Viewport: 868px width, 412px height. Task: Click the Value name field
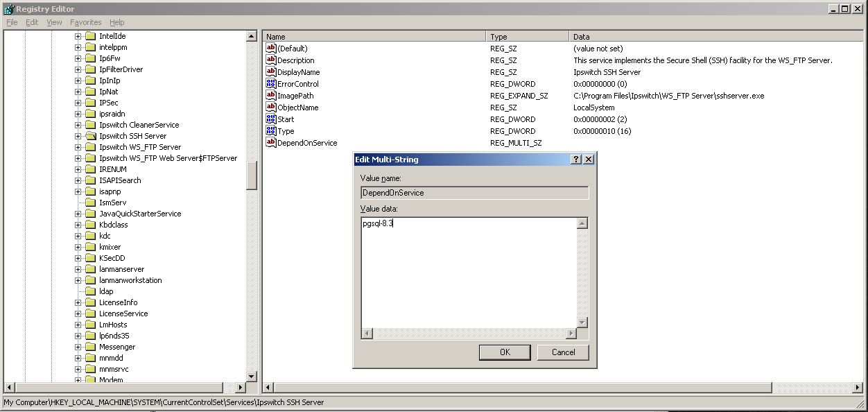475,193
